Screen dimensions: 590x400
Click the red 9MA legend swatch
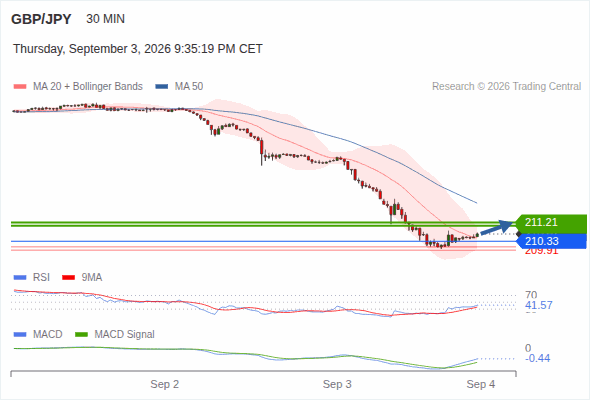(x=68, y=278)
